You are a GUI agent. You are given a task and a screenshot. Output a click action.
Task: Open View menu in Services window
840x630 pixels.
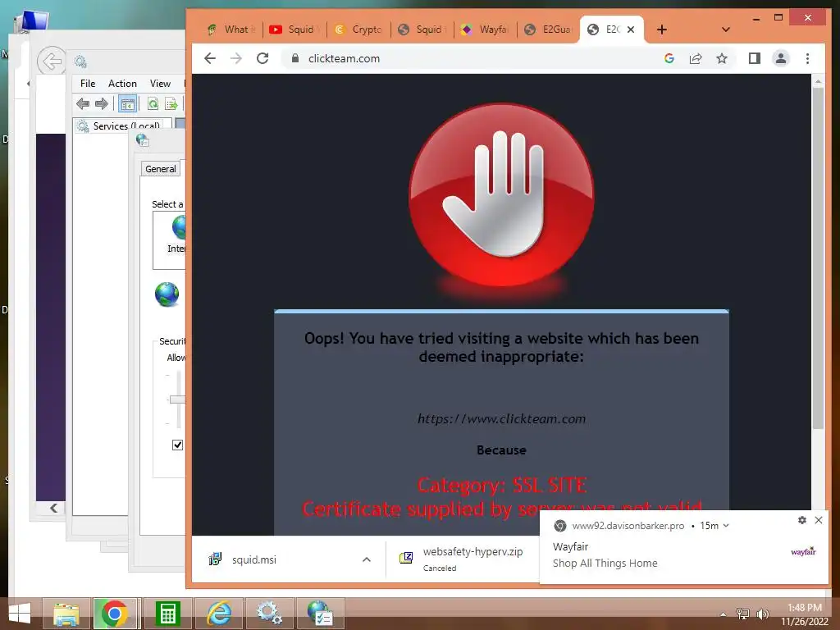160,84
